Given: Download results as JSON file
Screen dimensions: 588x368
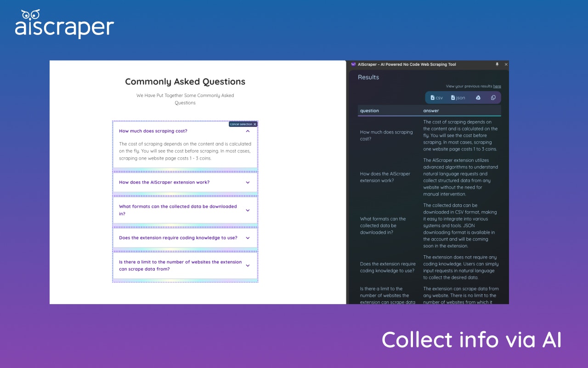Looking at the screenshot, I should click(458, 98).
